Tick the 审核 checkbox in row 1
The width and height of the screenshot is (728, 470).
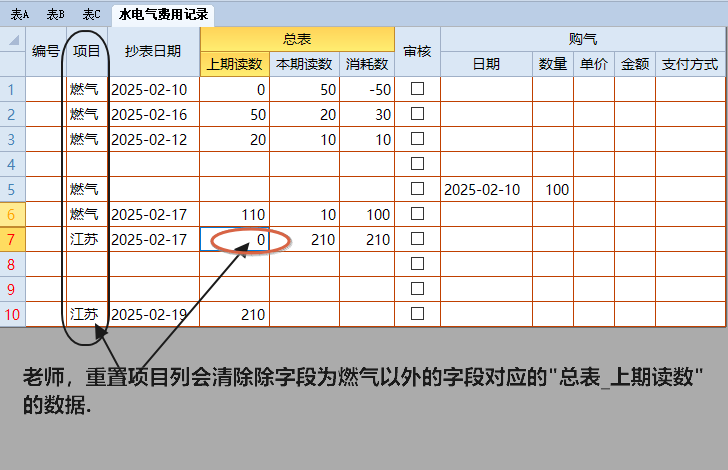click(417, 89)
